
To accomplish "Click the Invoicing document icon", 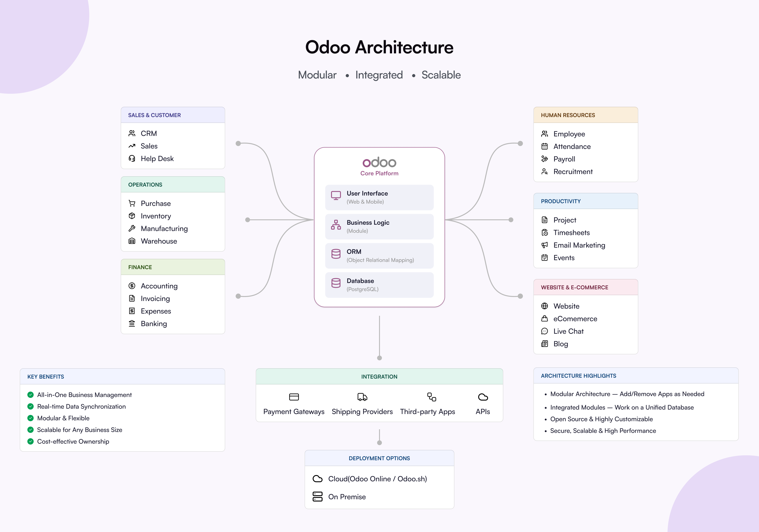I will (x=132, y=298).
